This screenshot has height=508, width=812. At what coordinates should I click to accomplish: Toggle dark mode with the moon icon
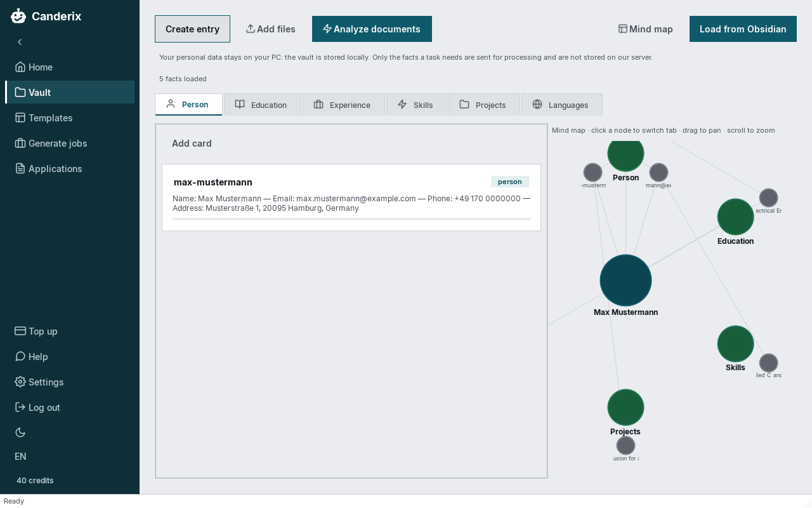pos(20,432)
